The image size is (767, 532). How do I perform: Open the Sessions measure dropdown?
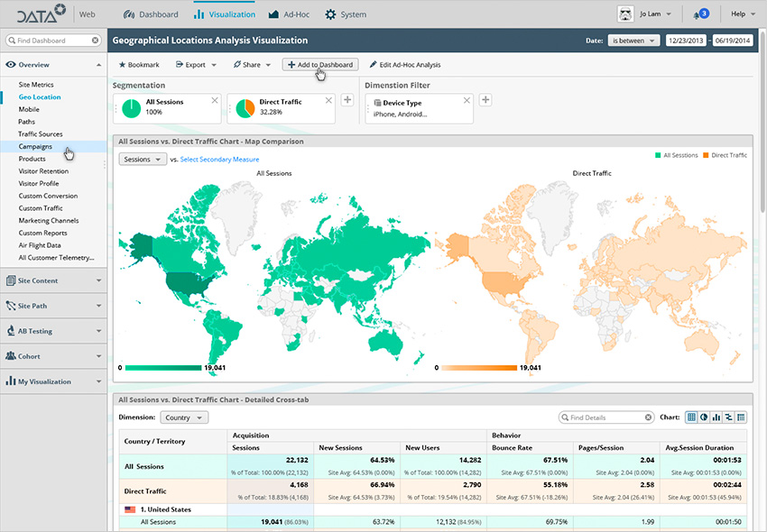coord(142,159)
